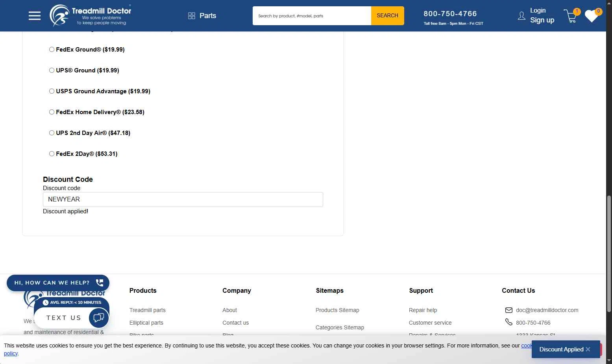Image resolution: width=612 pixels, height=364 pixels.
Task: Click the page vertical scrollbar thumb
Action: tap(609, 254)
